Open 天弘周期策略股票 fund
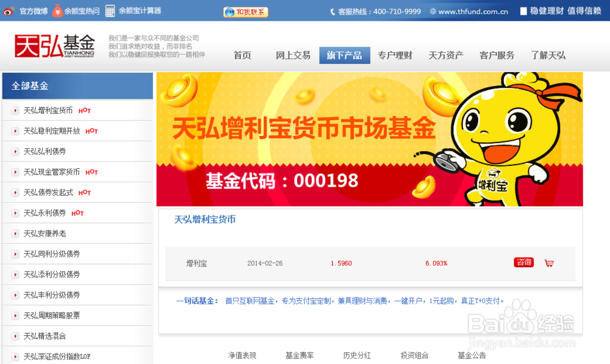The image size is (610, 364). pyautogui.click(x=51, y=316)
